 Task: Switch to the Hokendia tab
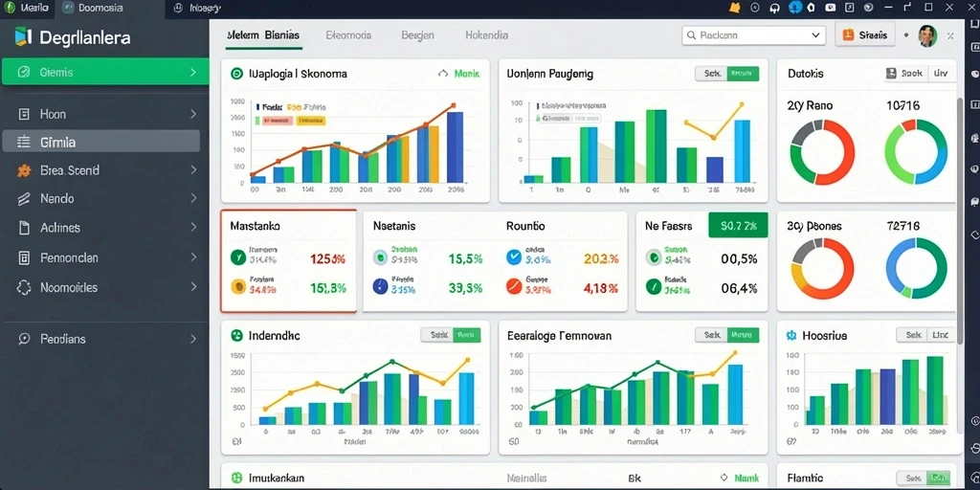click(x=487, y=35)
